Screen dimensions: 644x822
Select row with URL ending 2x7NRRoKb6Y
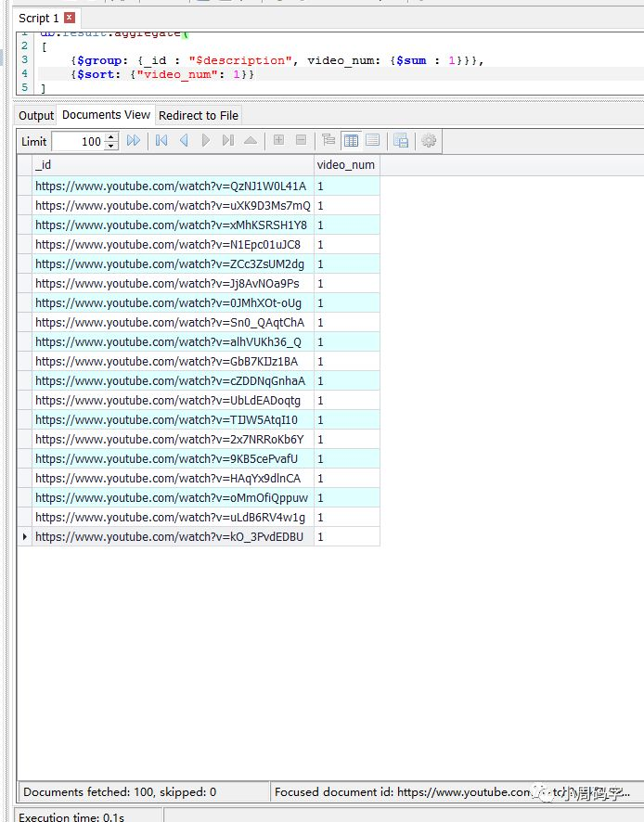173,440
